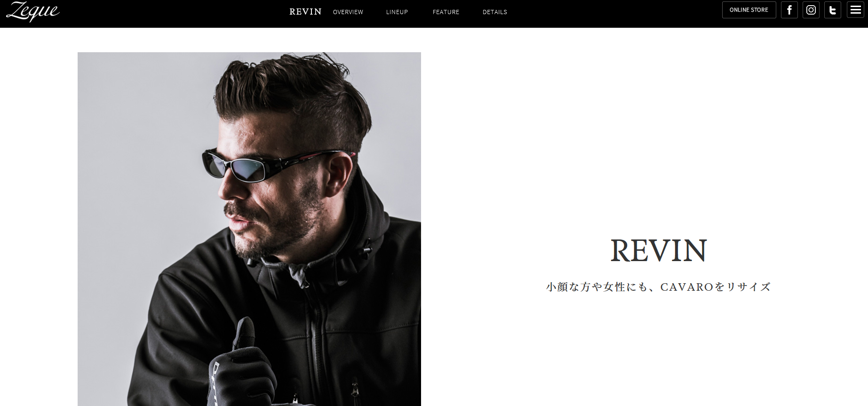Click the Zeque script logo
868x406 pixels.
(32, 12)
